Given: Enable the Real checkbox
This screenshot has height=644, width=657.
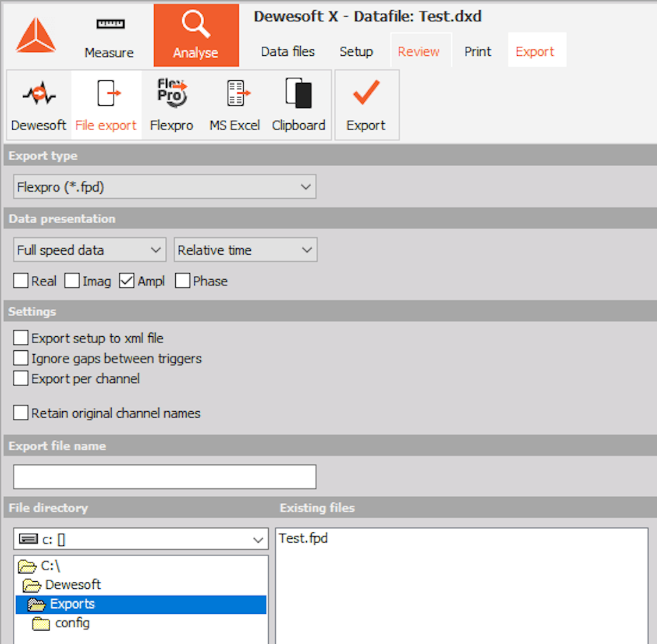Looking at the screenshot, I should 21,281.
